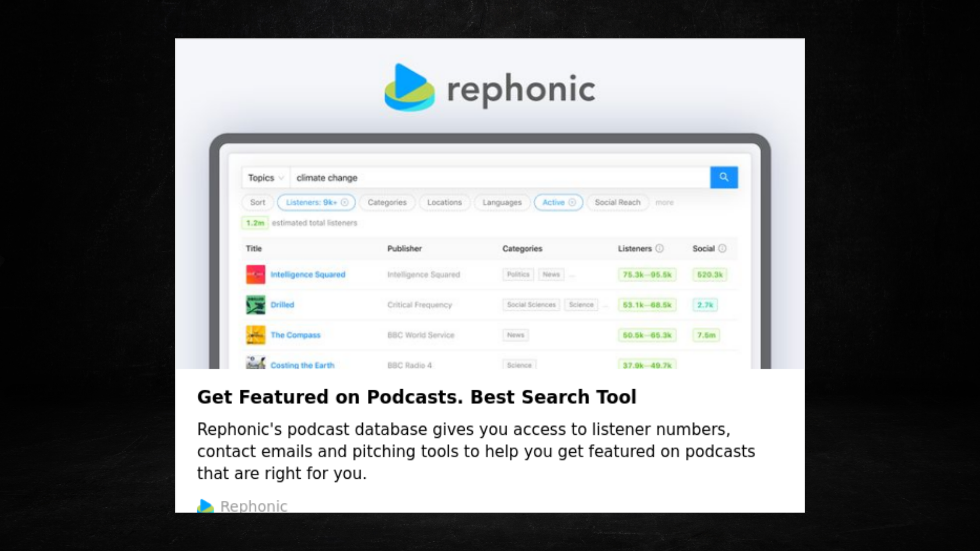
Task: Select the Locations filter tab
Action: (x=444, y=202)
